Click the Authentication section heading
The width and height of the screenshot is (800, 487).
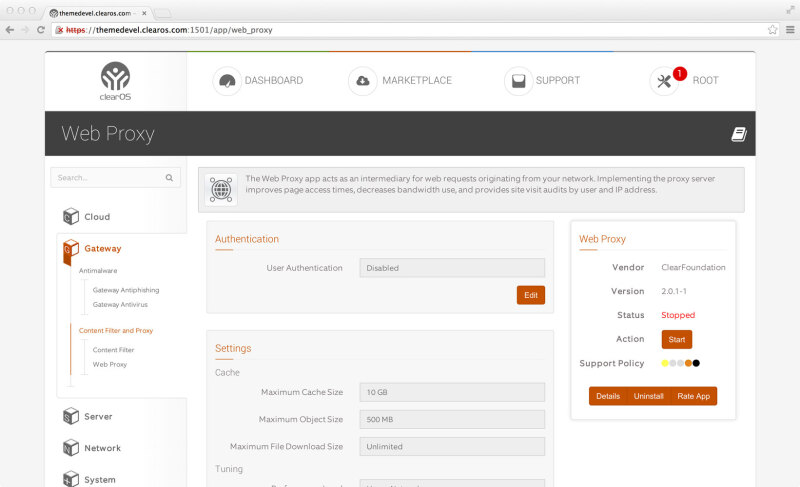pyautogui.click(x=247, y=239)
